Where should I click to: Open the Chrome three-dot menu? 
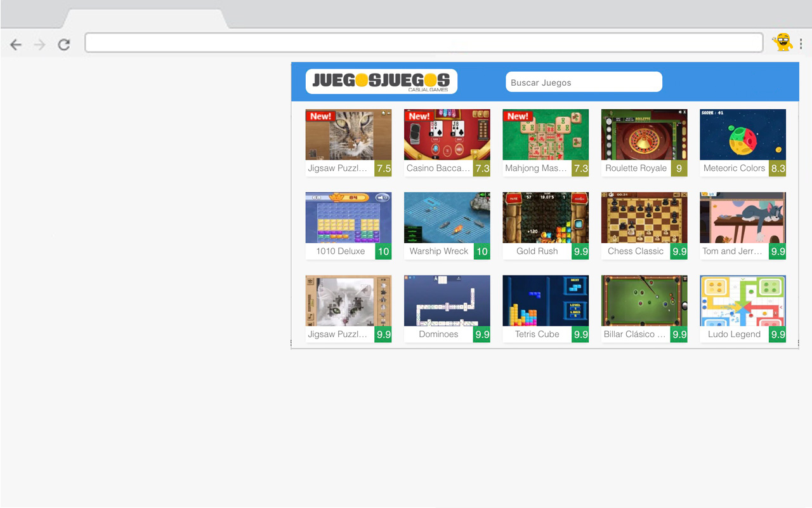tap(802, 44)
